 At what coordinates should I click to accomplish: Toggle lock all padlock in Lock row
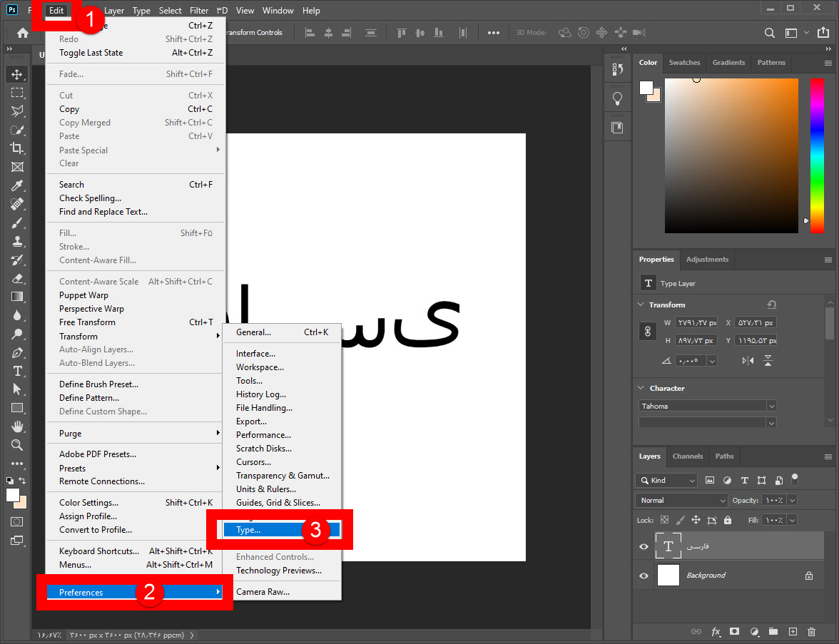coord(728,520)
